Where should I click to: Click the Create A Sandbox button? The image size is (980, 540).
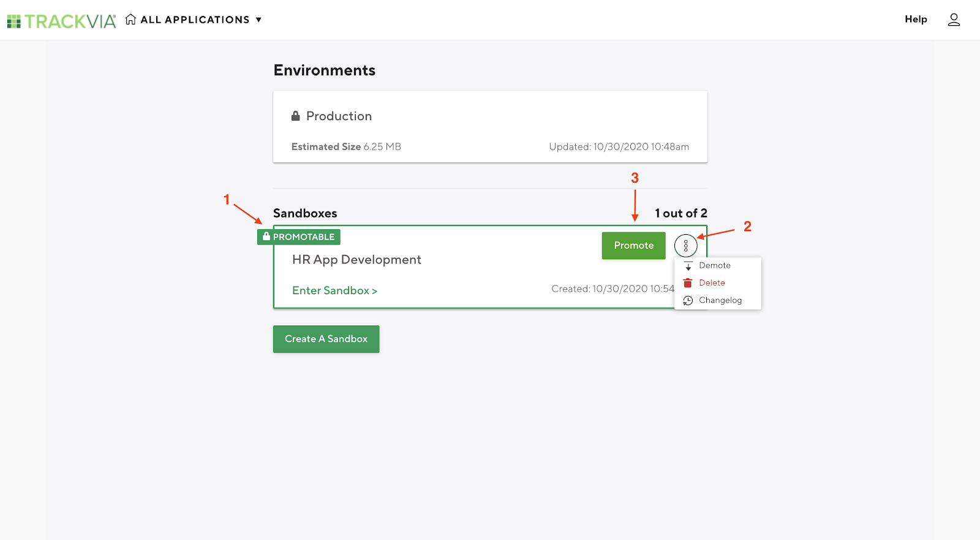326,339
